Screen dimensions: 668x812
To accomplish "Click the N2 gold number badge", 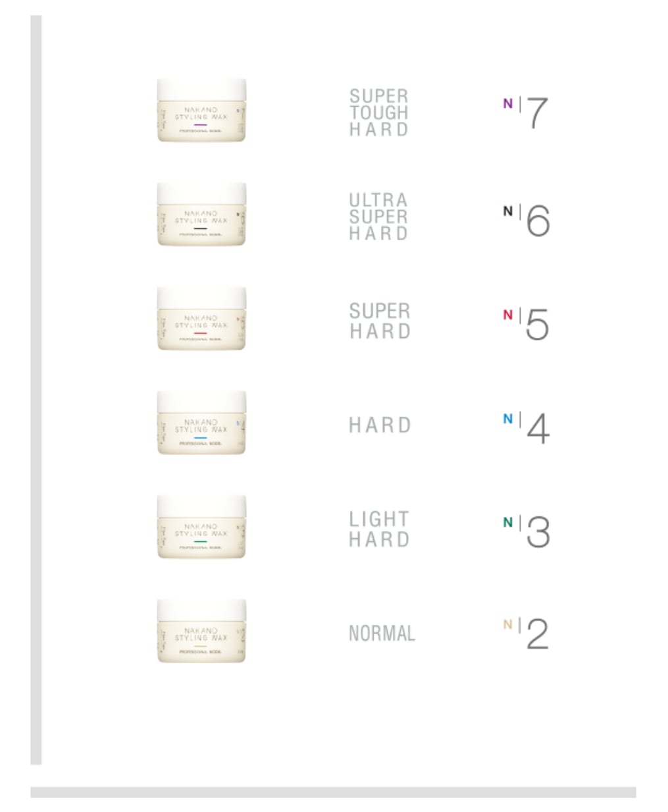I will tap(526, 634).
